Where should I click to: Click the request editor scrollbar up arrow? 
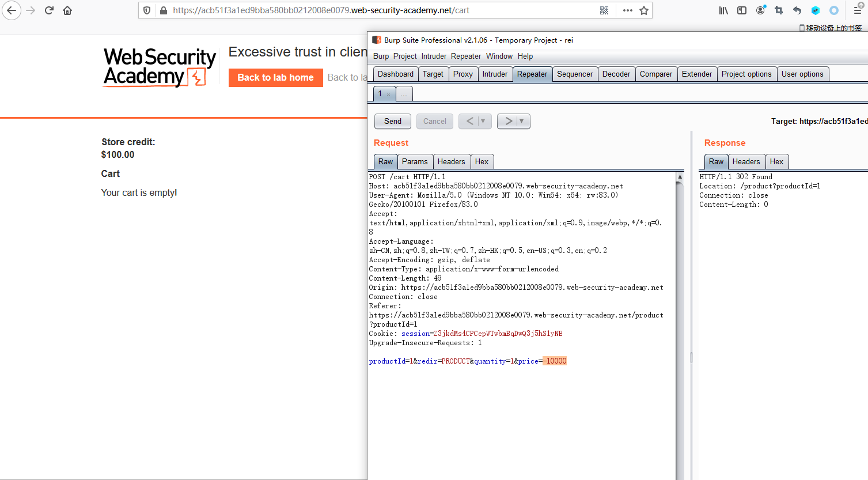(x=680, y=177)
